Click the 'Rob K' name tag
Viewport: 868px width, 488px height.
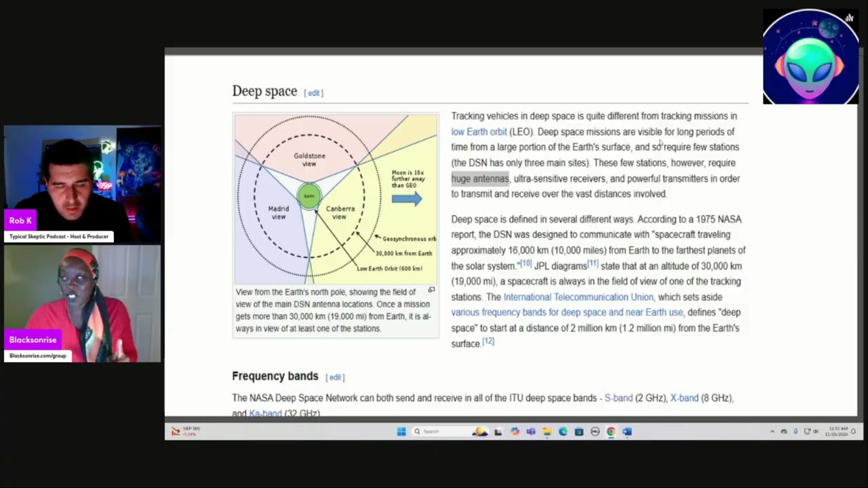[20, 220]
